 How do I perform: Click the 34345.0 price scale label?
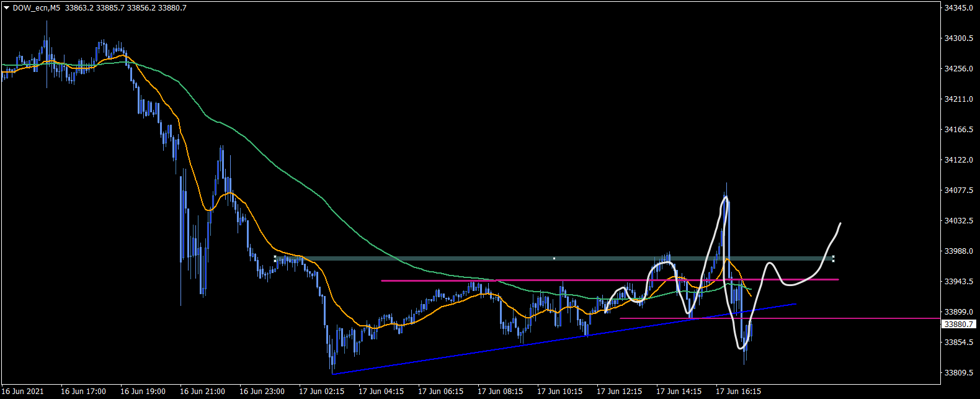point(958,8)
